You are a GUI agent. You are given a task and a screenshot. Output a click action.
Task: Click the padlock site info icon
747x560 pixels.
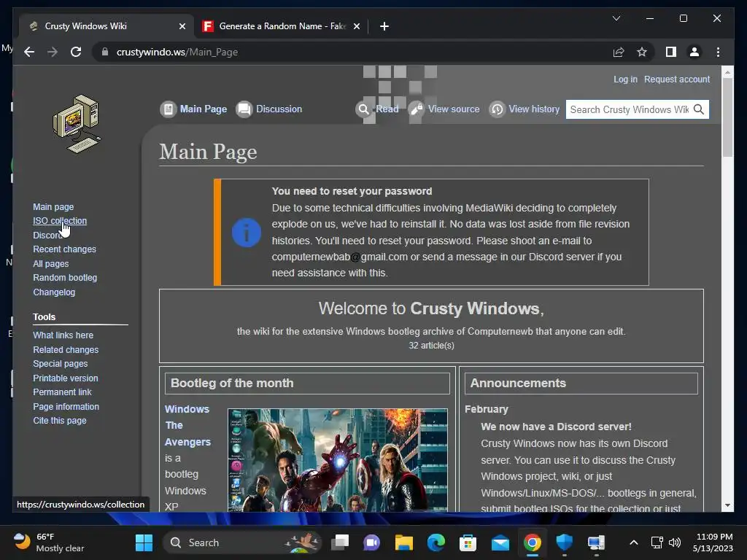[x=105, y=52]
